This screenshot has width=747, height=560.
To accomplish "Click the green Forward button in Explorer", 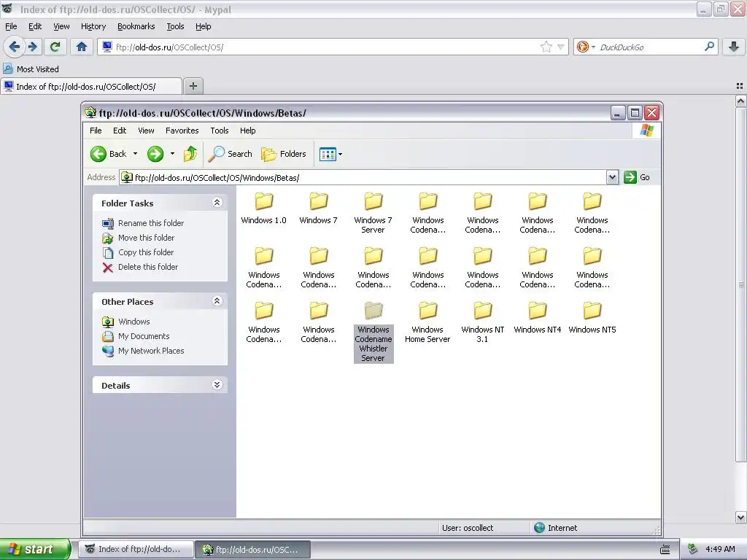I will [x=155, y=154].
